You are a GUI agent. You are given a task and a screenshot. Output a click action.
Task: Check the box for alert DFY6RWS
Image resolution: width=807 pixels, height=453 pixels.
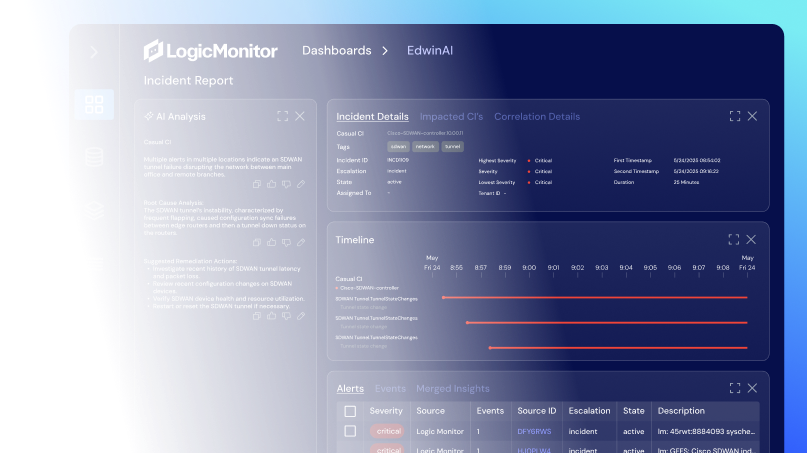point(350,431)
